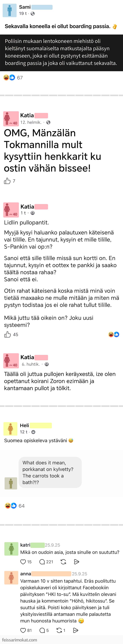123x644 pixels.
Task: Click the "12. helmik." timestamp on Katia's post
Action: (30, 122)
